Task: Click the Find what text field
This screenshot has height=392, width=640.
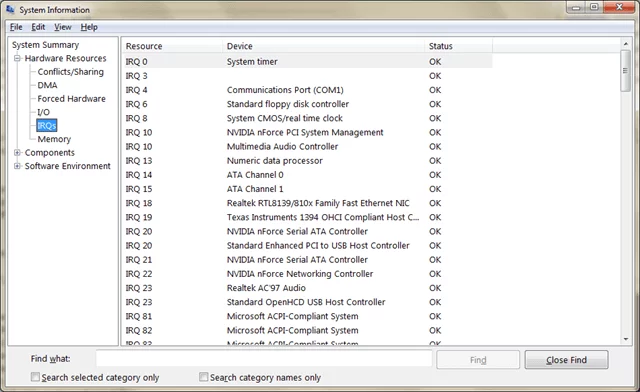Action: coord(264,359)
